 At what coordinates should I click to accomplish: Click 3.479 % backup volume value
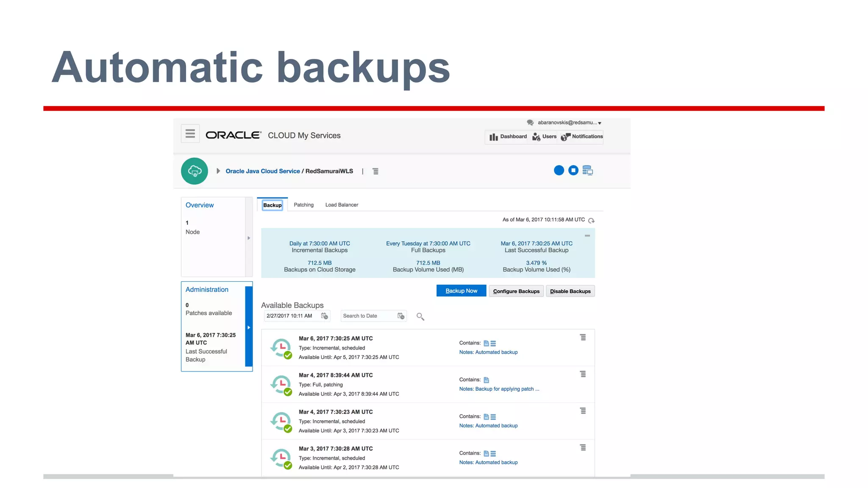536,263
